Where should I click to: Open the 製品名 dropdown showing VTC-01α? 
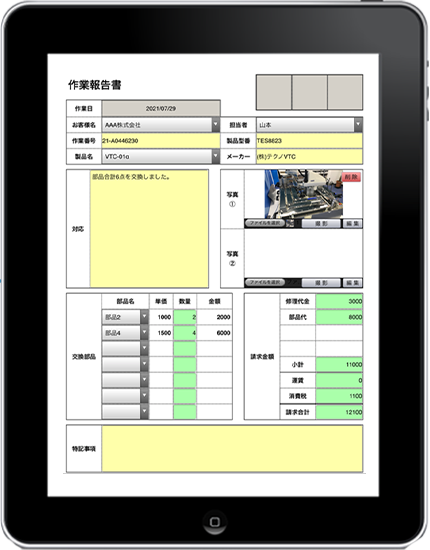161,156
